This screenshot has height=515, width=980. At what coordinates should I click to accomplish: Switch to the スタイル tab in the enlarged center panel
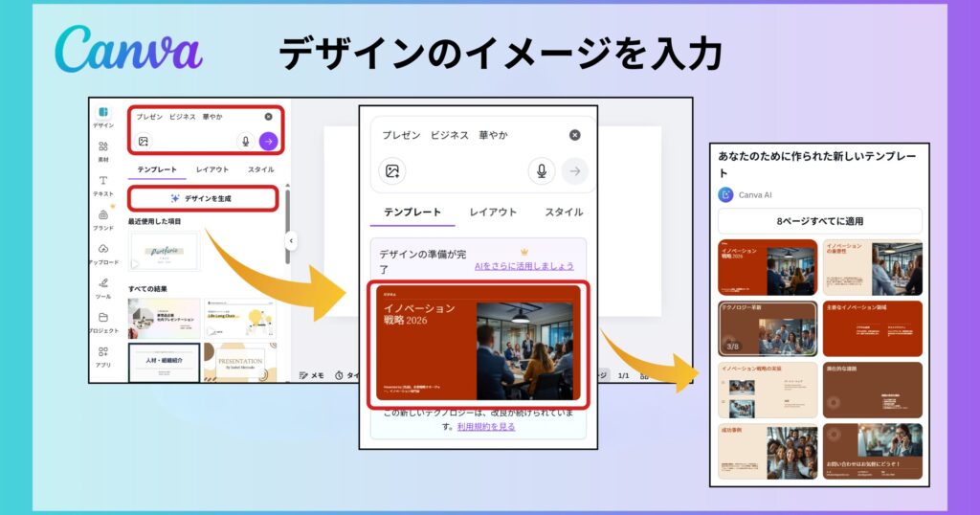tap(564, 213)
